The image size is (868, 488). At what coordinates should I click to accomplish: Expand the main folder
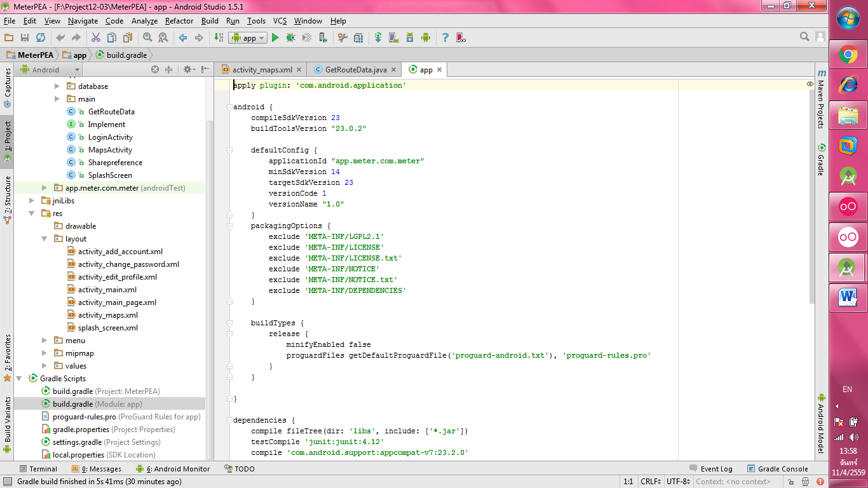click(57, 99)
